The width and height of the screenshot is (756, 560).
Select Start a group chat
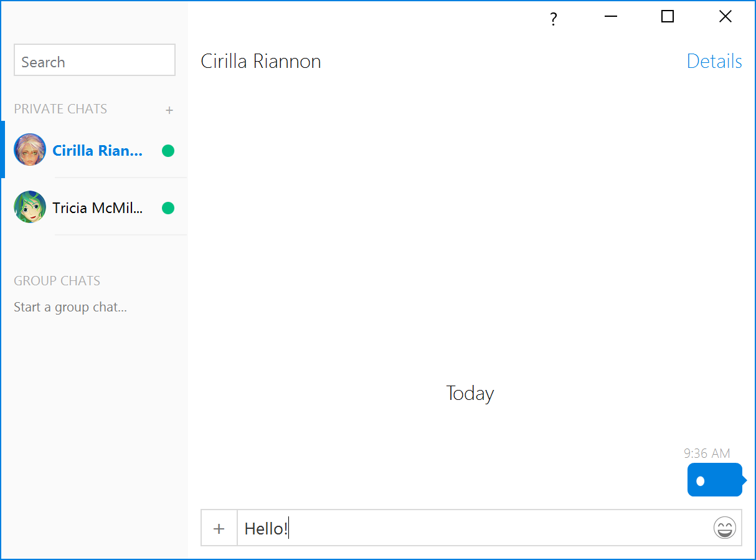(70, 306)
